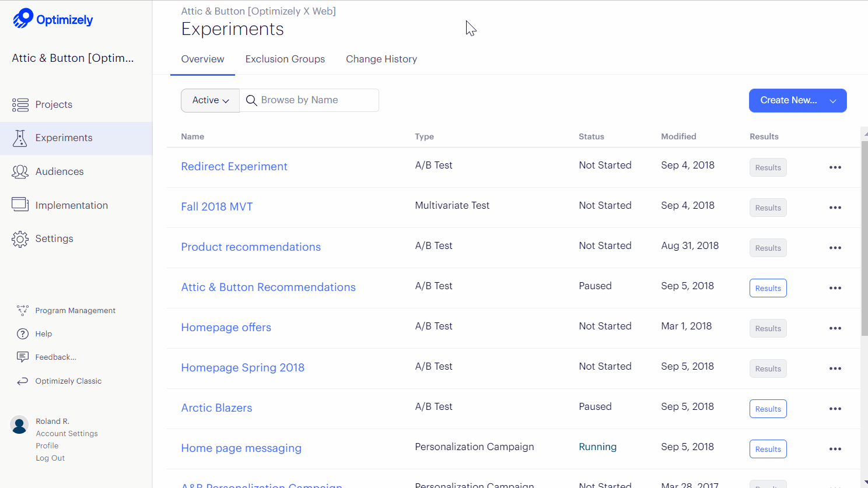Screen dimensions: 868x488
Task: Switch to the Change History tab
Action: [x=381, y=59]
